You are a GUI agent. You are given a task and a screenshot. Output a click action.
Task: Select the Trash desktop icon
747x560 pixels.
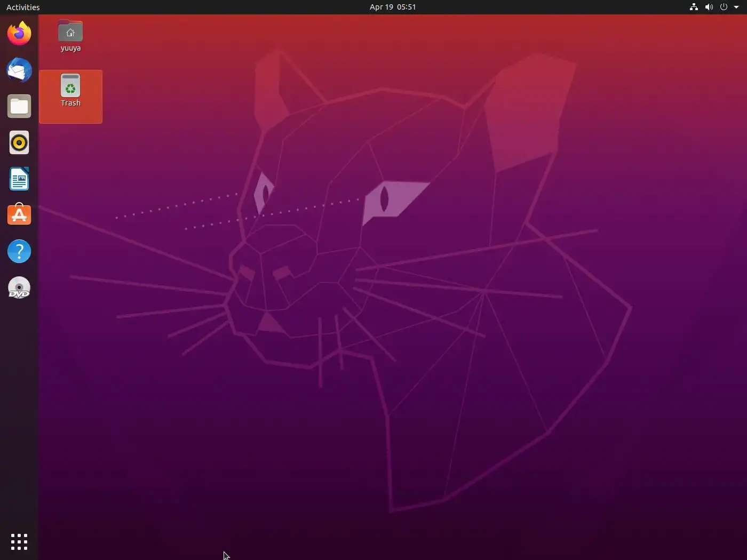point(70,85)
